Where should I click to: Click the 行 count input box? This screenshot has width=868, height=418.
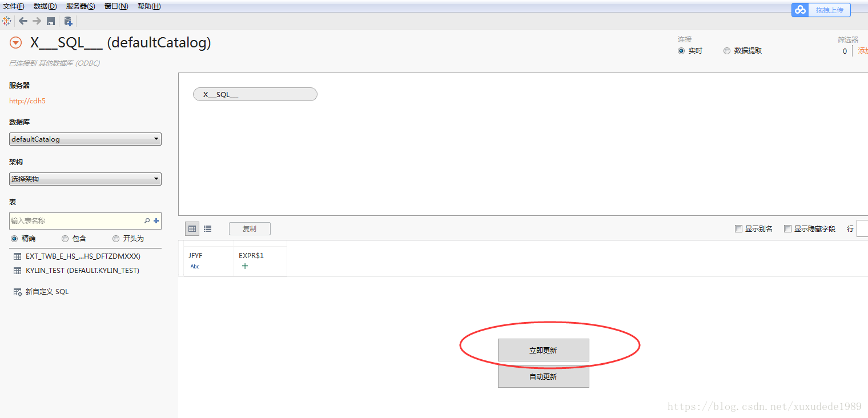862,228
